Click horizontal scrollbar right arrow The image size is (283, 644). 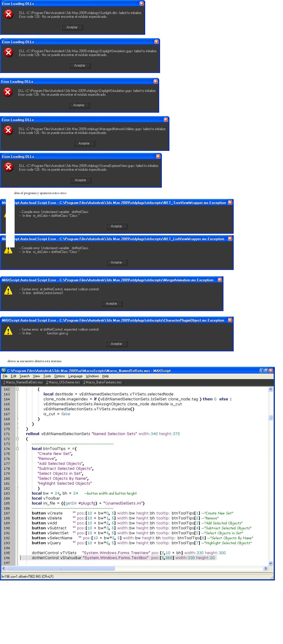pos(265,568)
